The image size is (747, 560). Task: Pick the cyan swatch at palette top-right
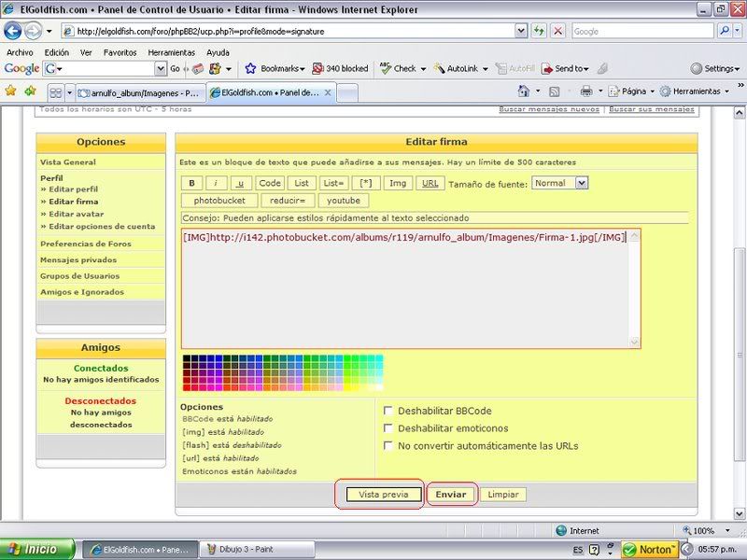coord(379,358)
